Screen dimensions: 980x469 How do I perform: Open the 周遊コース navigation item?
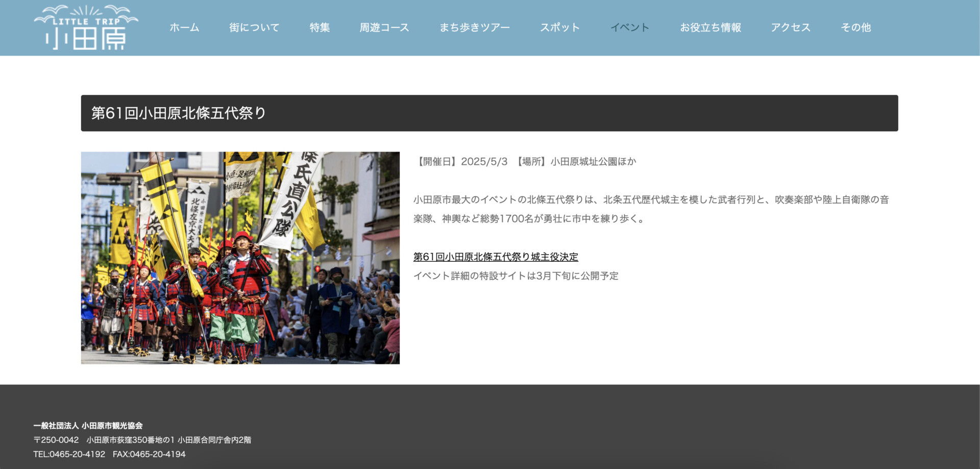(x=384, y=28)
